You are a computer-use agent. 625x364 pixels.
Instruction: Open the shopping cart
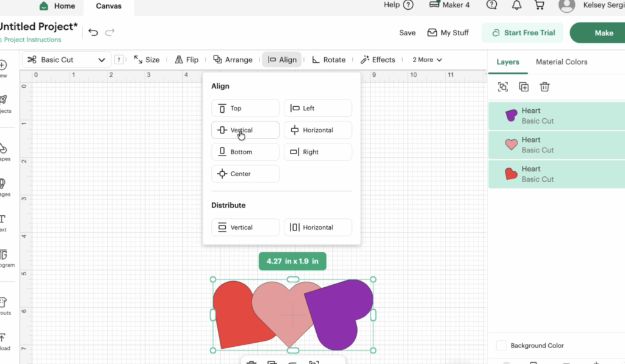540,5
